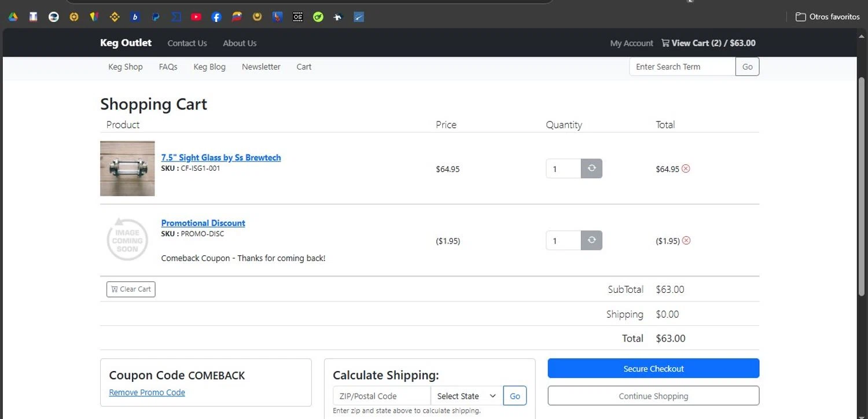The image size is (868, 419).
Task: Open the Promotional Discount product link
Action: click(x=203, y=223)
